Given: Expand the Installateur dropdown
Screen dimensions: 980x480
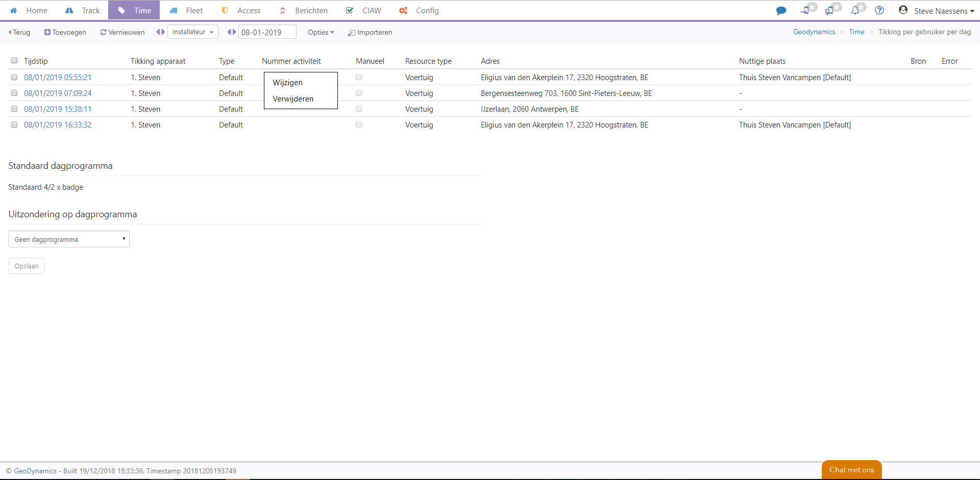Looking at the screenshot, I should (x=192, y=32).
